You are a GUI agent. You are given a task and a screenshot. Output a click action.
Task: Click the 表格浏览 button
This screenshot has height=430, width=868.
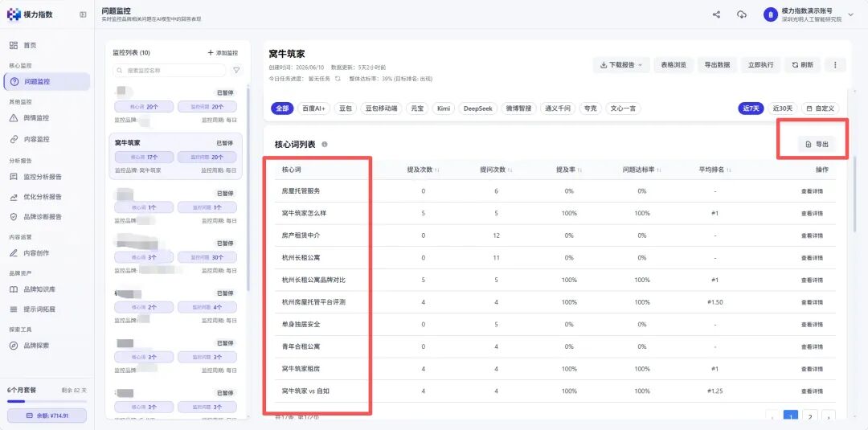(674, 65)
